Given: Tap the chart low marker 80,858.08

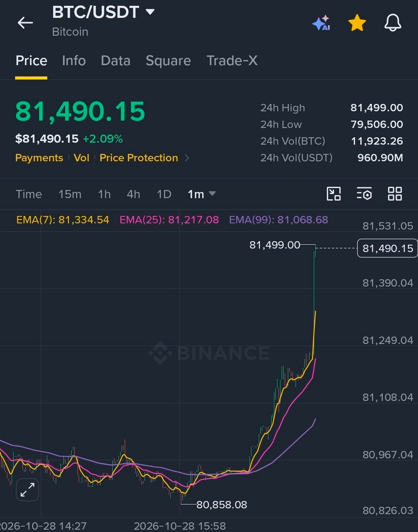Looking at the screenshot, I should click(222, 505).
